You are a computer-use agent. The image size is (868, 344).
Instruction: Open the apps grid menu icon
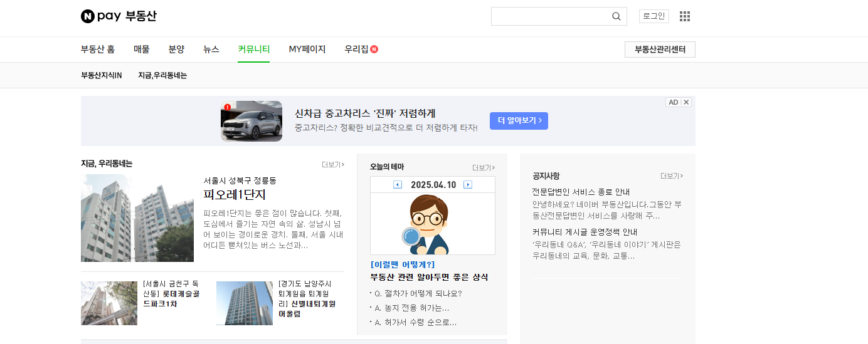[685, 16]
